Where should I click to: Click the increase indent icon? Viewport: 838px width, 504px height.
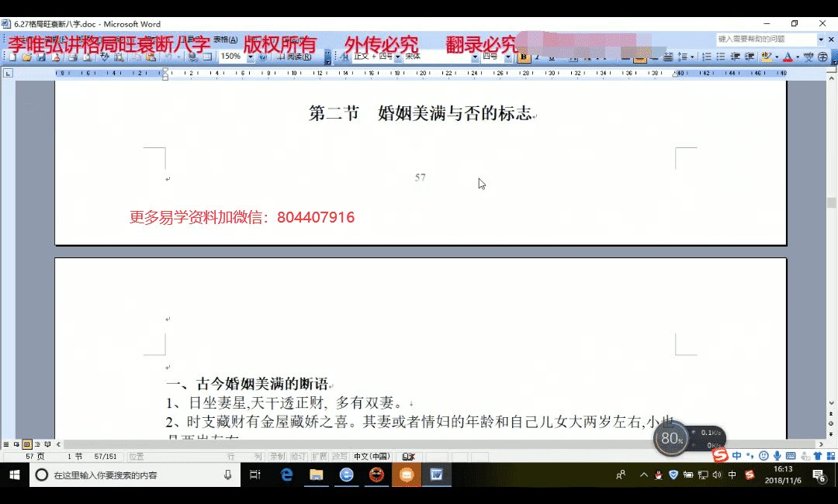[x=749, y=57]
